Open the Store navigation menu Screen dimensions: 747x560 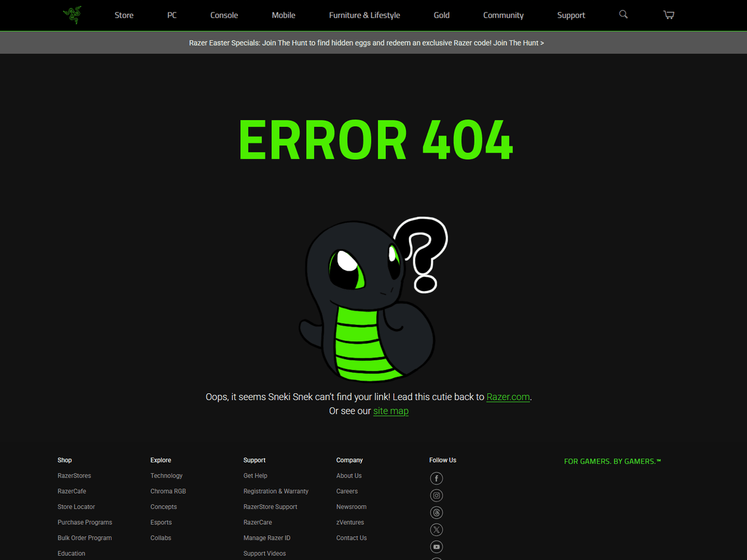coord(124,15)
